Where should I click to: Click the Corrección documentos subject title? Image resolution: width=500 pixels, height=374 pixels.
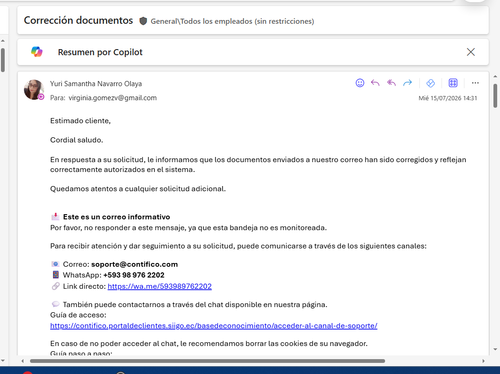tap(78, 20)
